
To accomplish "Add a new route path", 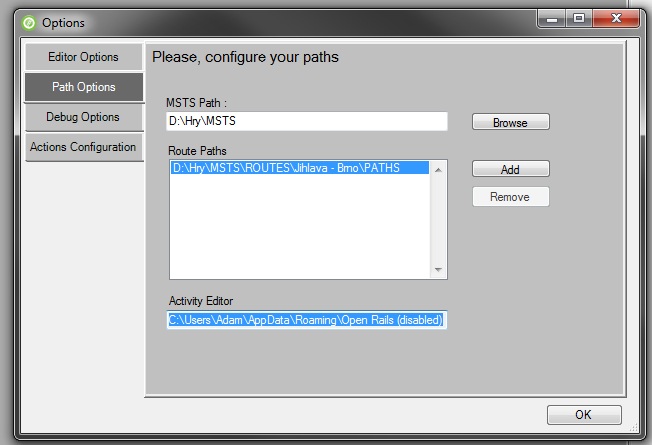I will point(510,169).
